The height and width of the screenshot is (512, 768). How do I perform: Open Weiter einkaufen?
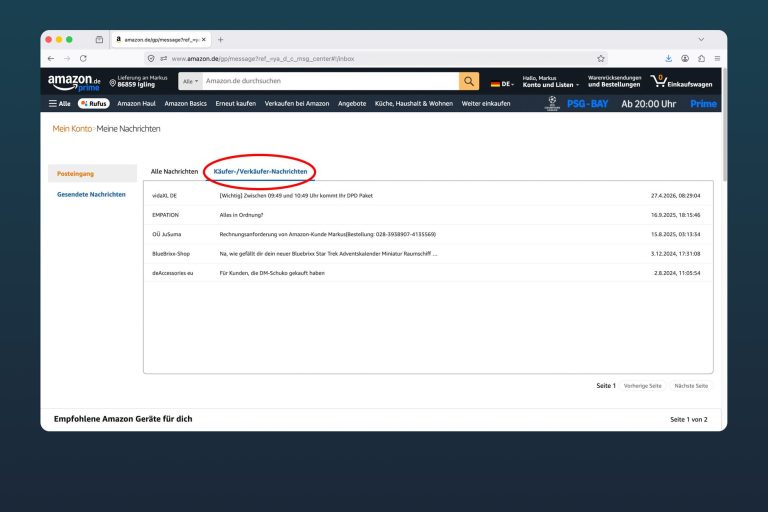click(486, 103)
